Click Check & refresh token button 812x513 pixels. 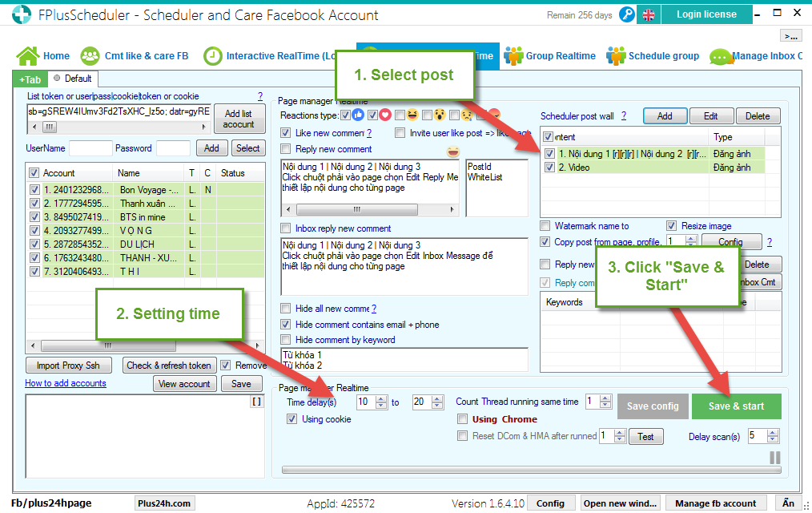(169, 366)
